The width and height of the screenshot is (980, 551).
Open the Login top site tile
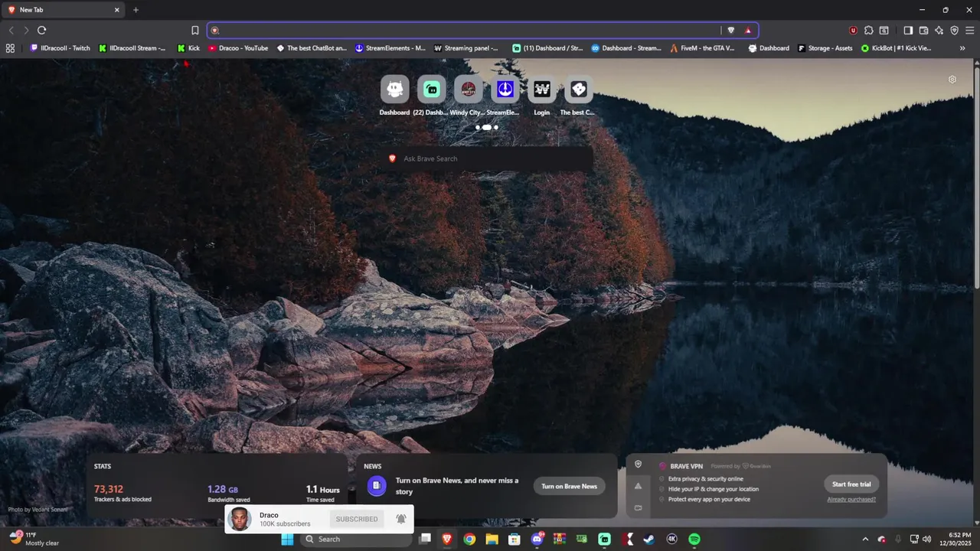coord(542,95)
